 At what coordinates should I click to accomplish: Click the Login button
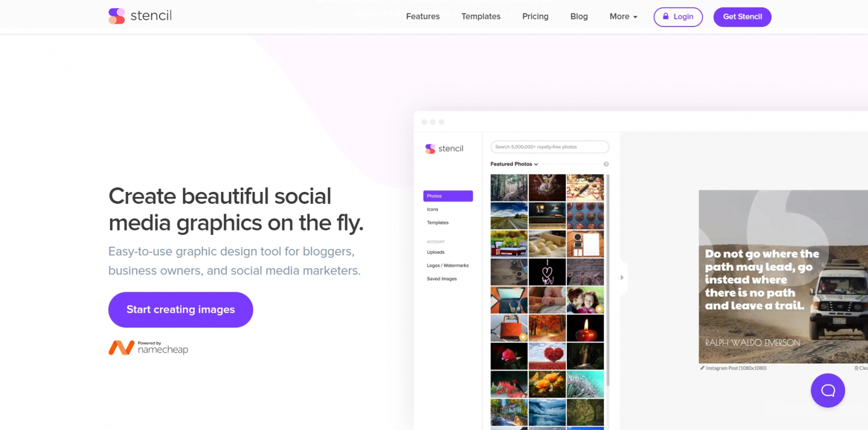pyautogui.click(x=678, y=17)
